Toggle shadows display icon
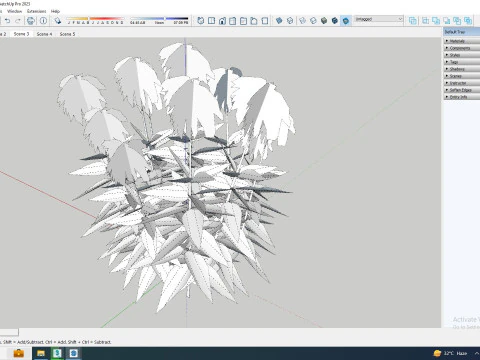Screen dimensions: 480x360 (x=58, y=21)
